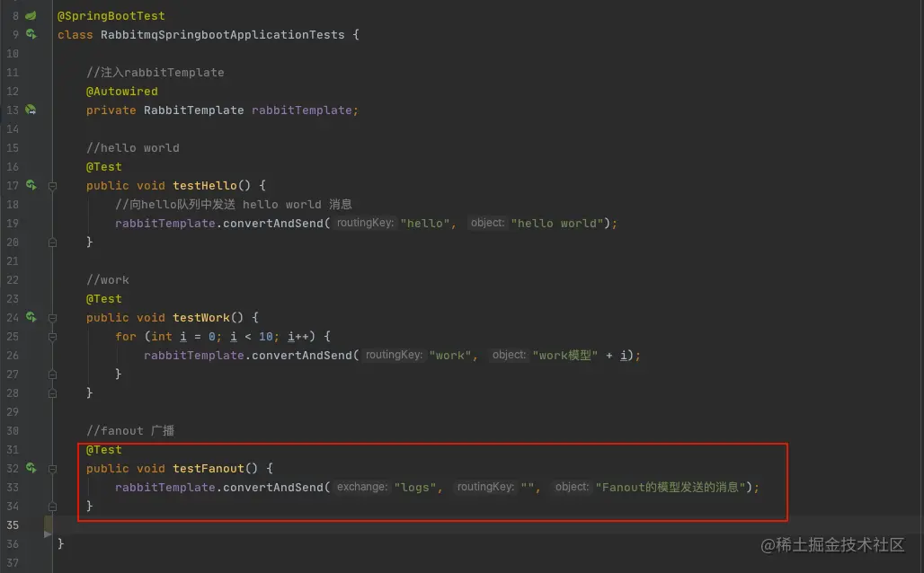Click the "hello world" message string
The width and height of the screenshot is (924, 573).
557,224
